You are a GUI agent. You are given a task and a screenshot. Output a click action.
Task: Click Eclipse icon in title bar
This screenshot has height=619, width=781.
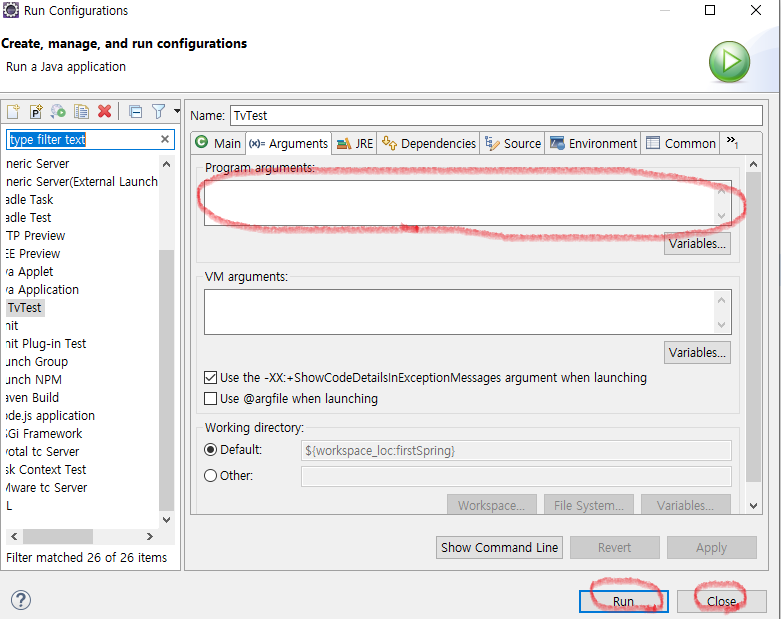[11, 10]
